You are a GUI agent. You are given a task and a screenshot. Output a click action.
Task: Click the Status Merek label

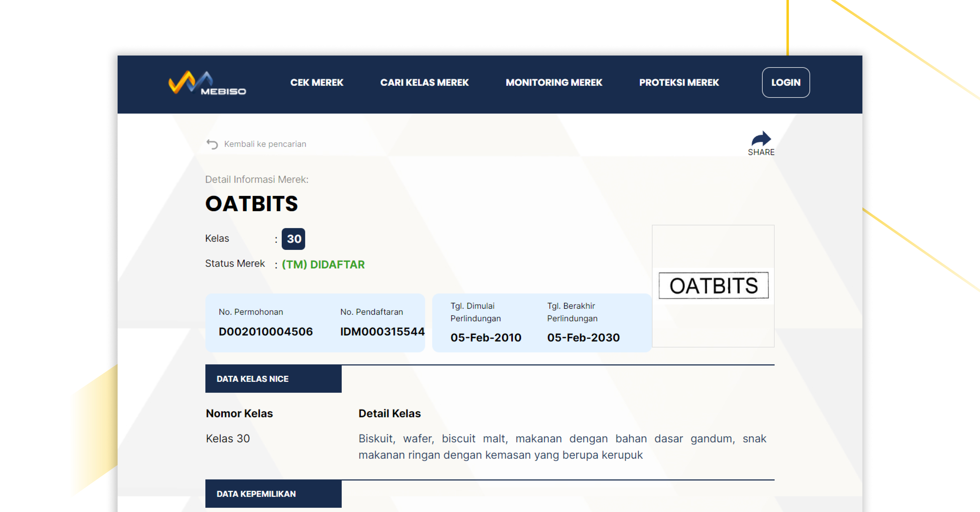pos(235,264)
